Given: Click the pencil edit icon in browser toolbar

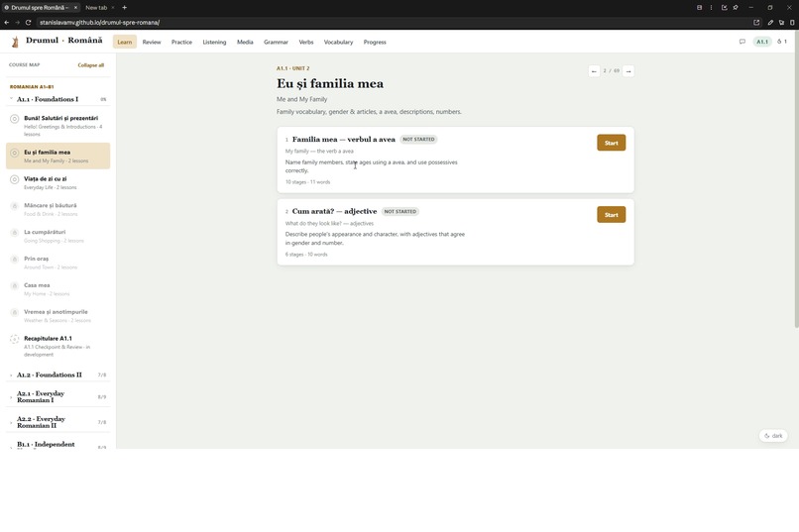Looking at the screenshot, I should 770,23.
